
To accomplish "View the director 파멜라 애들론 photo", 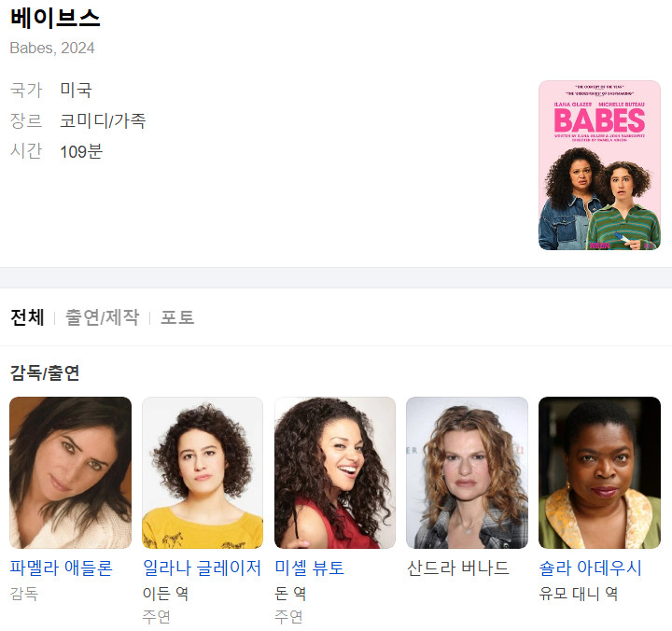I will coord(70,472).
